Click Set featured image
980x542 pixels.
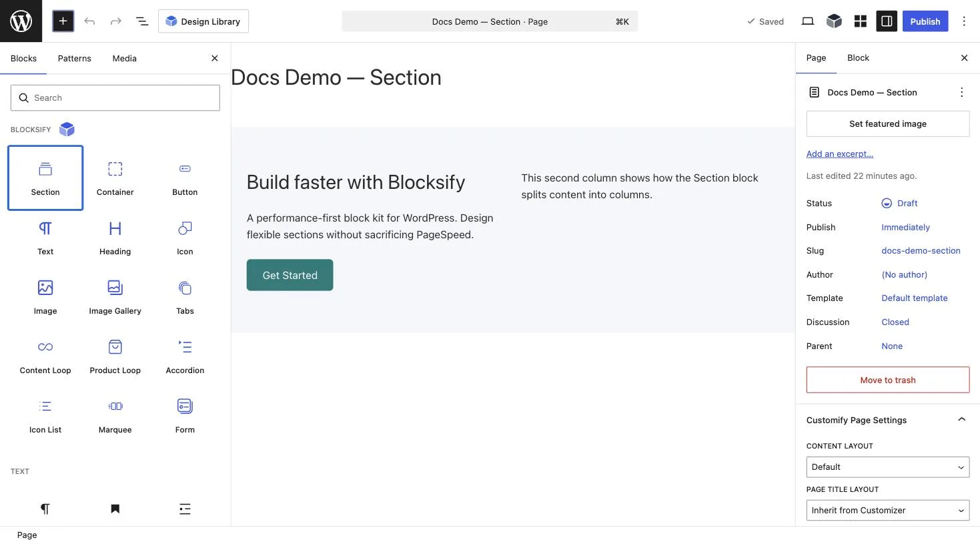(887, 123)
